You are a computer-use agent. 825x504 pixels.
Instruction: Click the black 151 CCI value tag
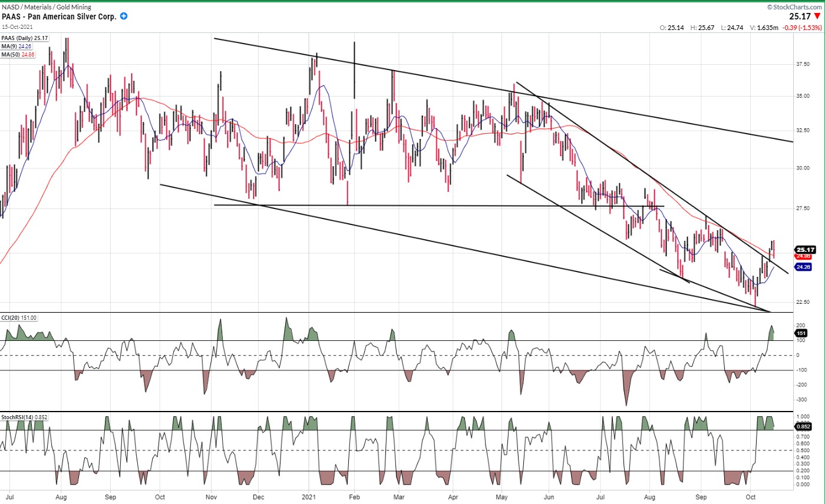click(x=800, y=333)
